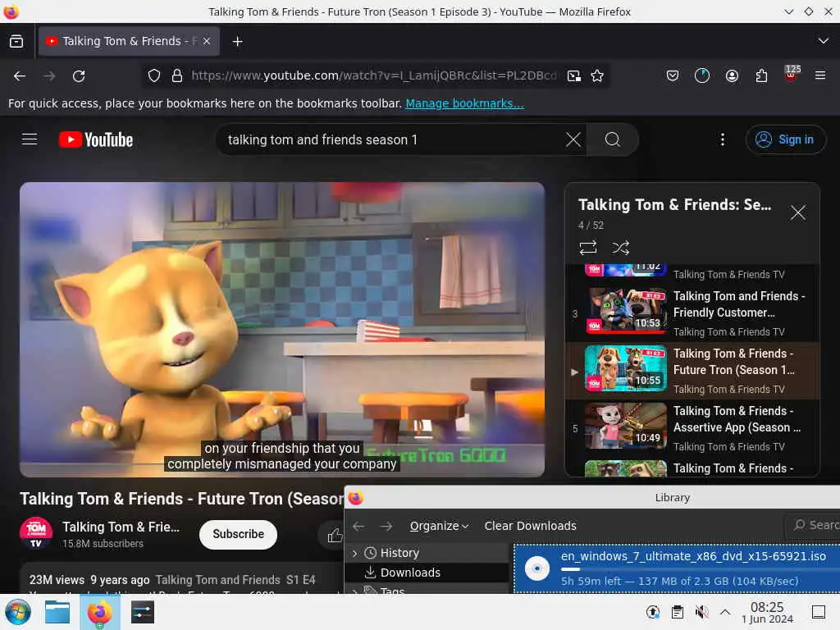The image size is (840, 630).
Task: Click video title Talking Tom & Friends - Future Tron
Action: coord(182,499)
